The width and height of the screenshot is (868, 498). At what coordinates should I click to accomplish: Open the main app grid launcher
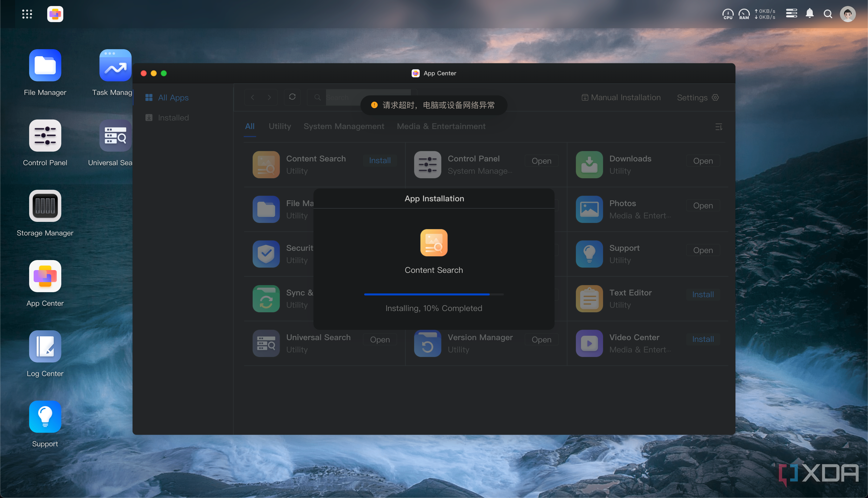[27, 14]
